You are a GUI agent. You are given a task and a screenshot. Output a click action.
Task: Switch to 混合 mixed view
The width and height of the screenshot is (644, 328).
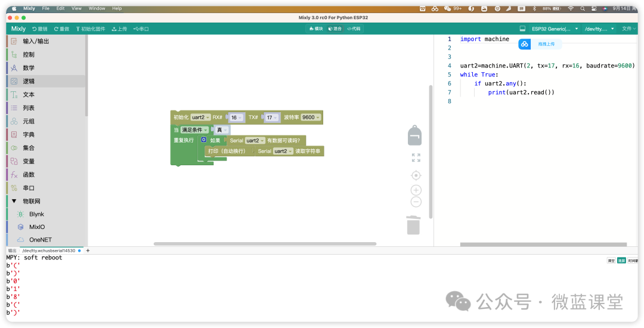click(x=335, y=29)
